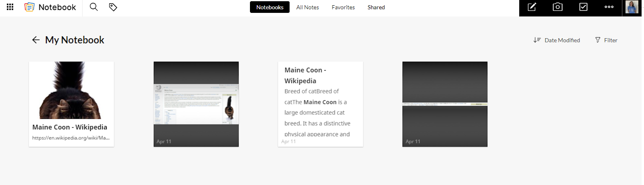644x185 pixels.
Task: Create a new text note
Action: pyautogui.click(x=532, y=7)
